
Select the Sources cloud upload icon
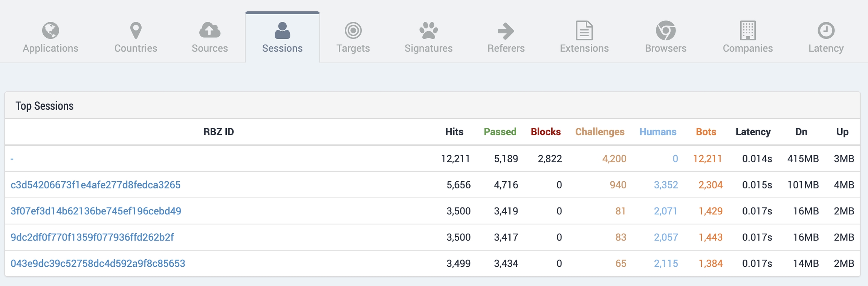(x=210, y=31)
